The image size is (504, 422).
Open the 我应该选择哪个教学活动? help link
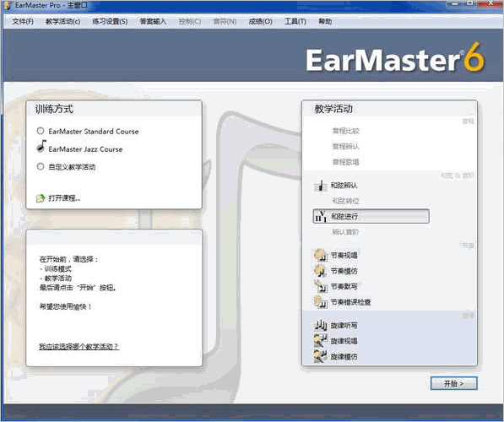tap(79, 347)
